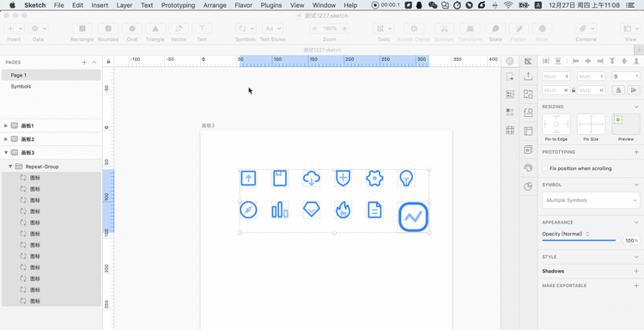Select the Vector pen tool
Image resolution: width=644 pixels, height=330 pixels.
[x=179, y=28]
